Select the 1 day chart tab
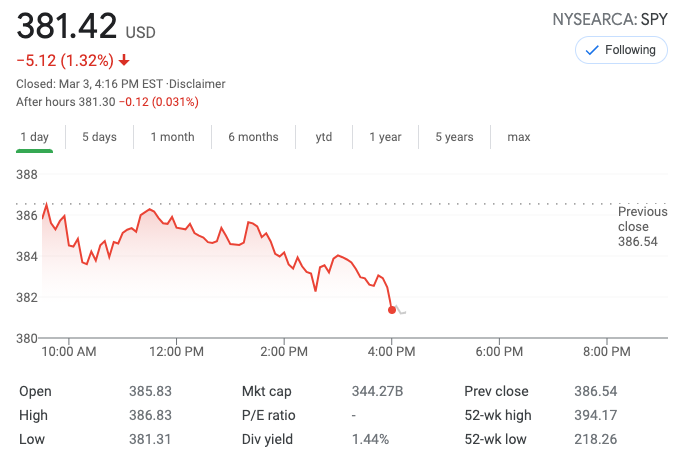Image resolution: width=693 pixels, height=462 pixels. point(34,137)
